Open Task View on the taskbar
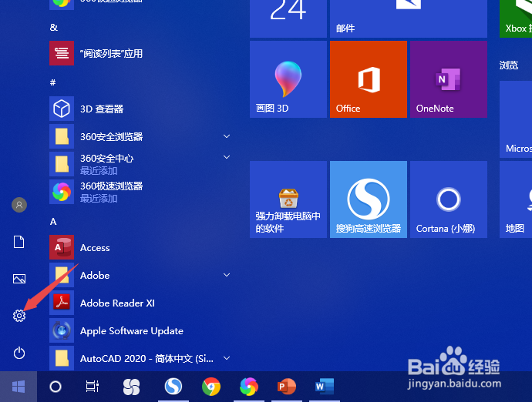 [x=93, y=387]
